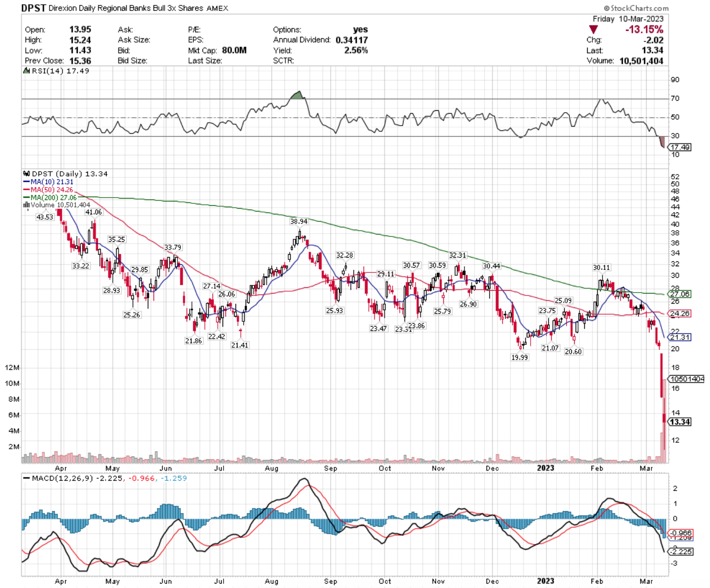Click the bold 13.34 last price axis tag
The width and height of the screenshot is (710, 588).
pyautogui.click(x=680, y=422)
